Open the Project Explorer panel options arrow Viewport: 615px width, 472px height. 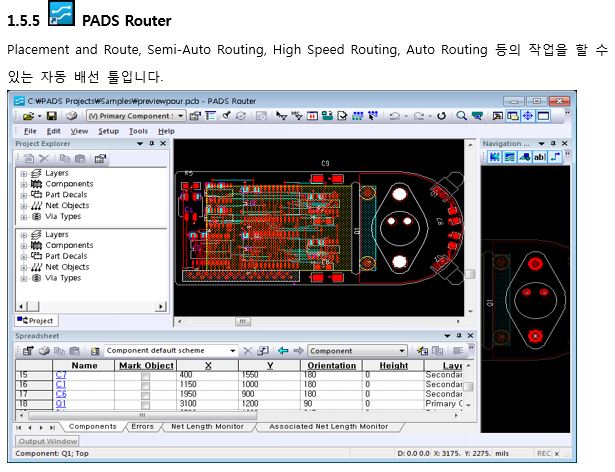140,144
